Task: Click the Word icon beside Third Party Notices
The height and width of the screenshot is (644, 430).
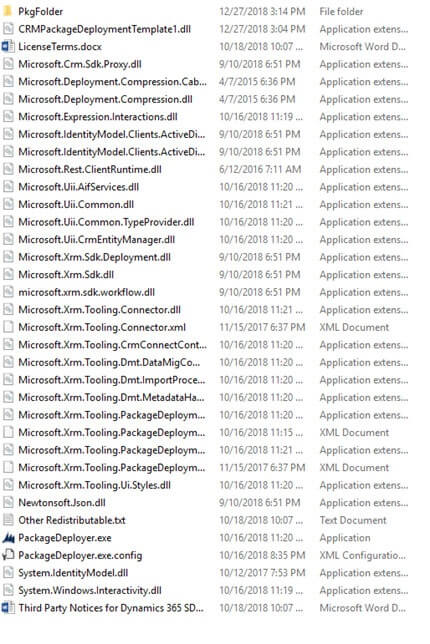Action: pos(7,608)
